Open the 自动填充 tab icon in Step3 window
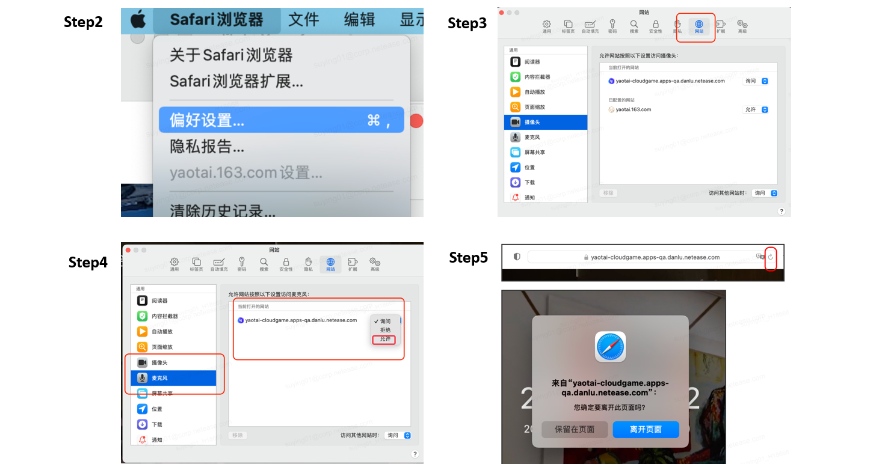This screenshot has height=472, width=886. (590, 26)
